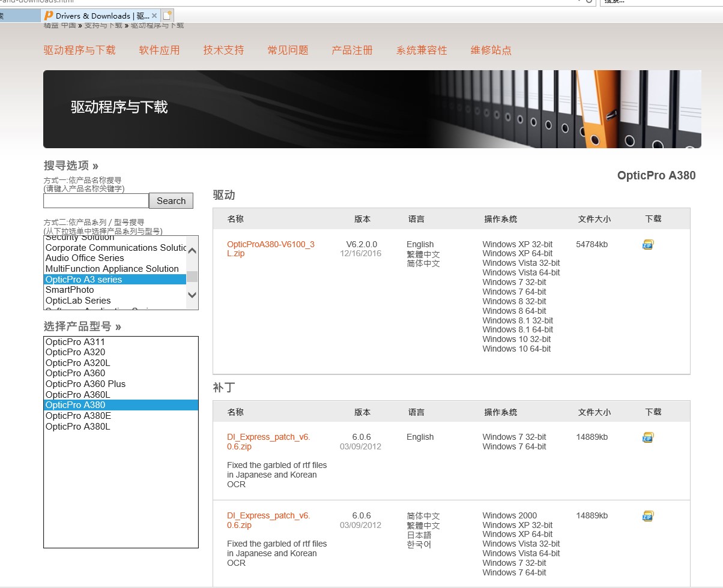Open 驱动程序与下载 navigation menu item
The height and width of the screenshot is (588, 723).
pos(79,50)
